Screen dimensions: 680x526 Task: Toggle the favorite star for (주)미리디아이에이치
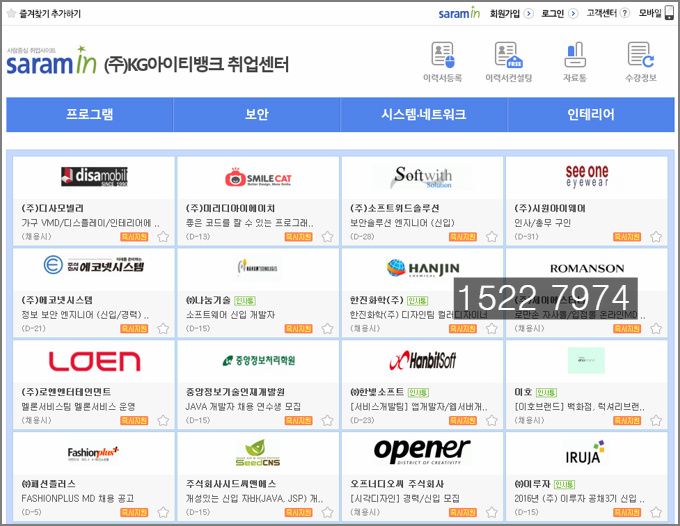(x=327, y=237)
